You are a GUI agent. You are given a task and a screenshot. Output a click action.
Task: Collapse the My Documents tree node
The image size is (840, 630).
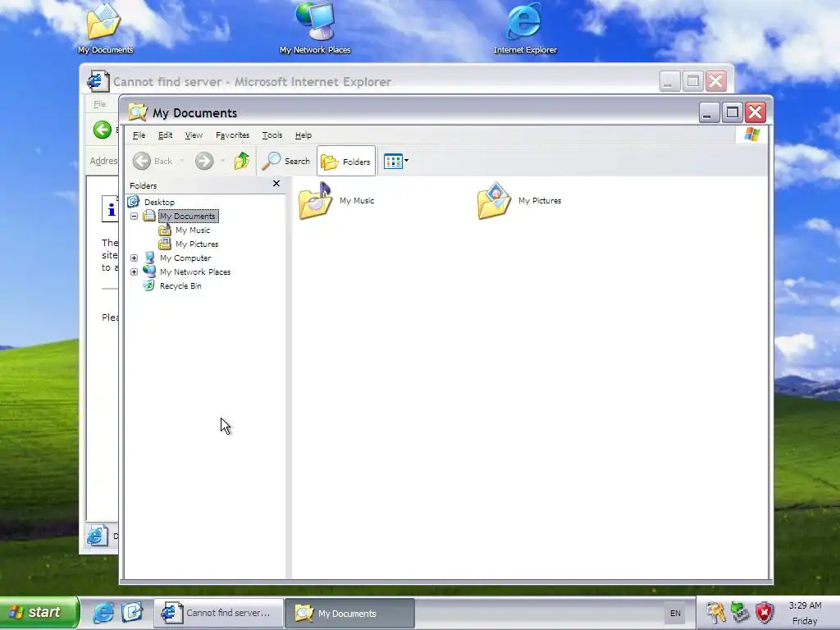134,216
